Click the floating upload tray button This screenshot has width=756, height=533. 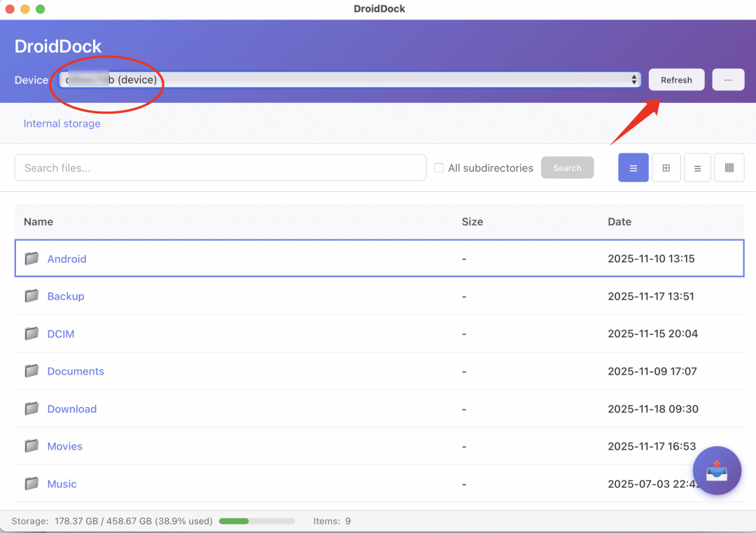(x=717, y=470)
